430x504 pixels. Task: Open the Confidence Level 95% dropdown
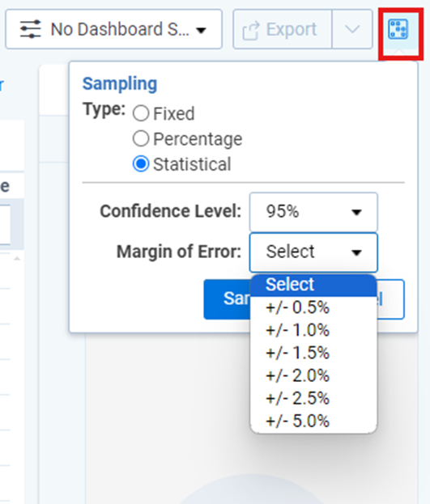click(x=313, y=212)
